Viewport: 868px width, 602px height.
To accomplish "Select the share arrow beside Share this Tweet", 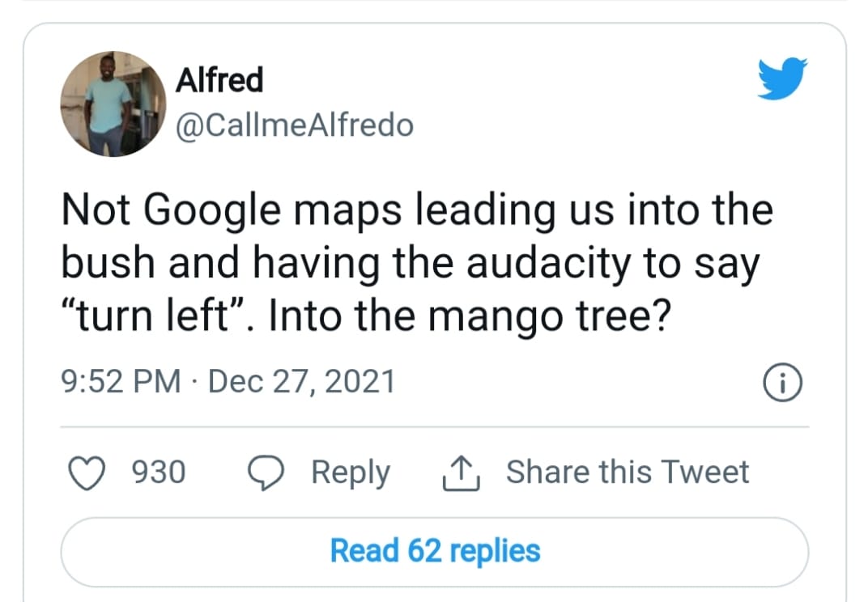I will tap(462, 471).
